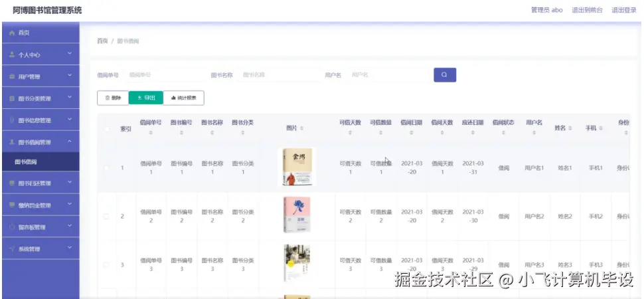Click the icon beside 用户管理 in sidebar
This screenshot has width=644, height=299.
12,76
